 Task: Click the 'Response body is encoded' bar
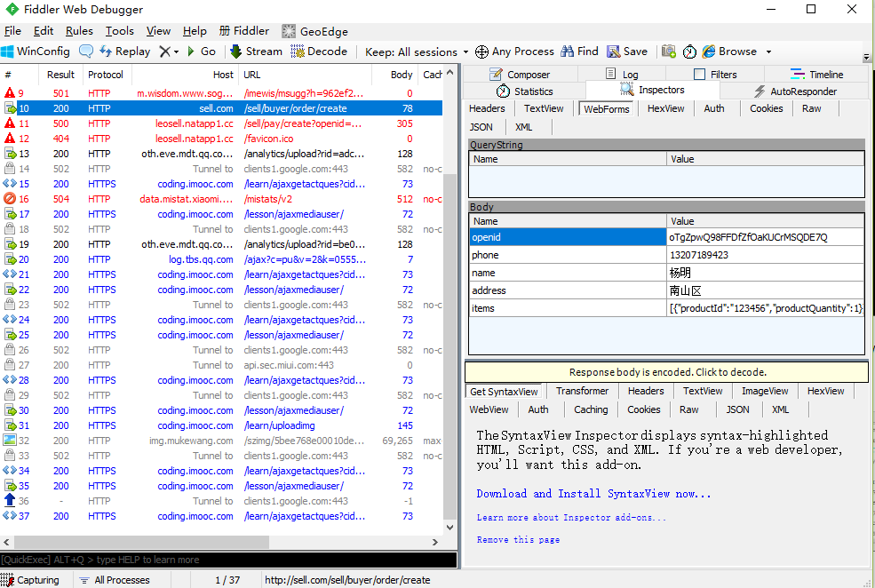[x=667, y=372]
